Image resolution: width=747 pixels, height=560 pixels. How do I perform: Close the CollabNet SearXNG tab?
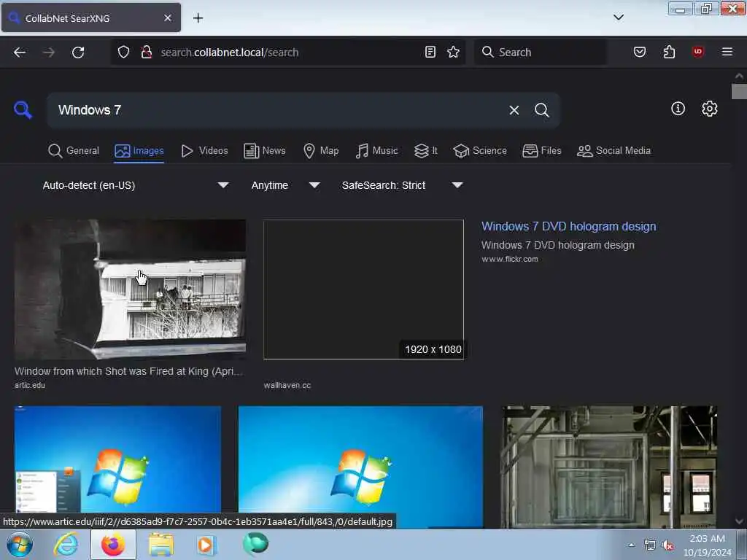(168, 18)
